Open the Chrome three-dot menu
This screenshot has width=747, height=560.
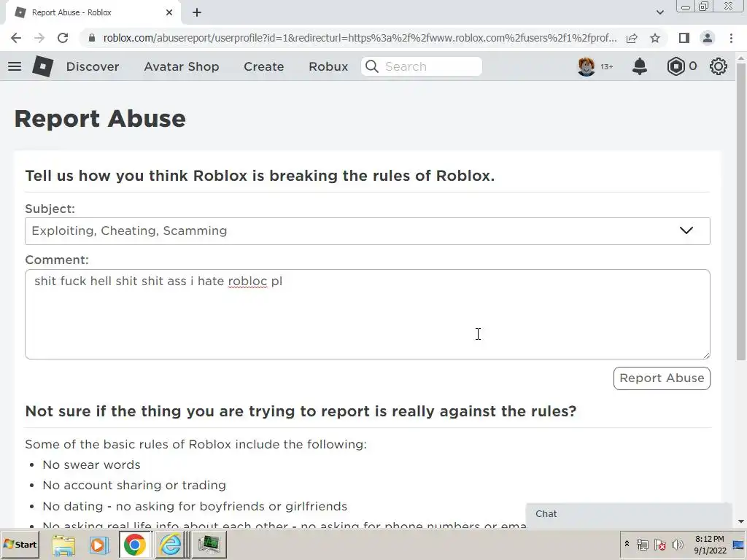coord(731,38)
